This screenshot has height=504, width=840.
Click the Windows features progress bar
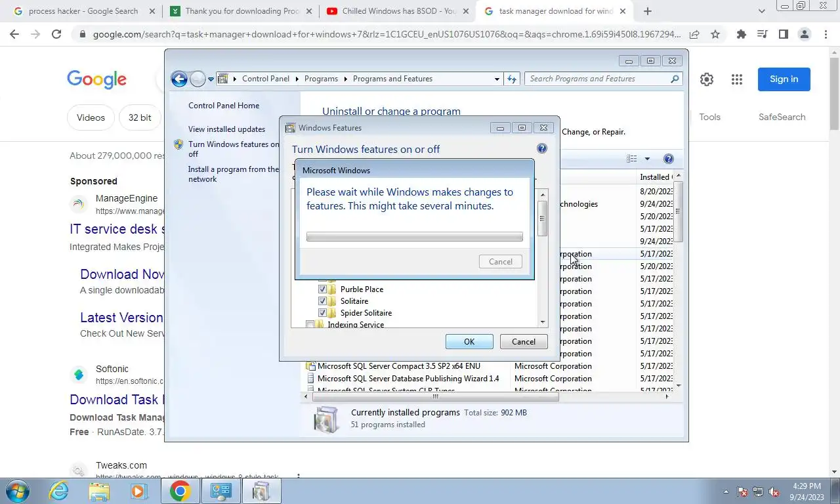pyautogui.click(x=415, y=237)
